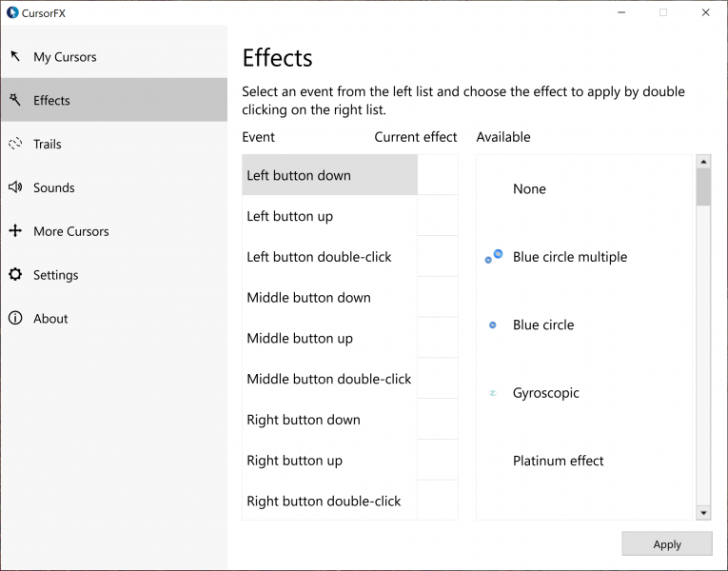Click the More Cursors plus icon
This screenshot has width=728, height=571.
pyautogui.click(x=15, y=231)
